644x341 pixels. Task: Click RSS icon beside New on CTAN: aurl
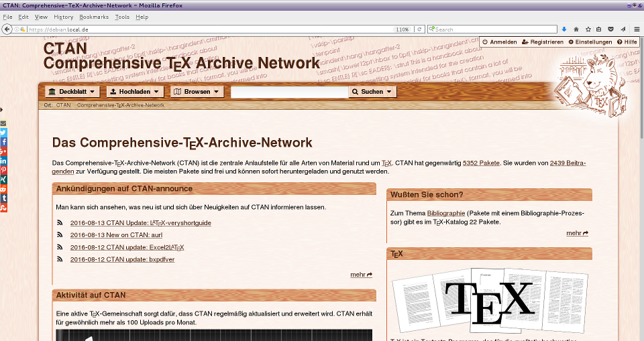[x=60, y=234]
